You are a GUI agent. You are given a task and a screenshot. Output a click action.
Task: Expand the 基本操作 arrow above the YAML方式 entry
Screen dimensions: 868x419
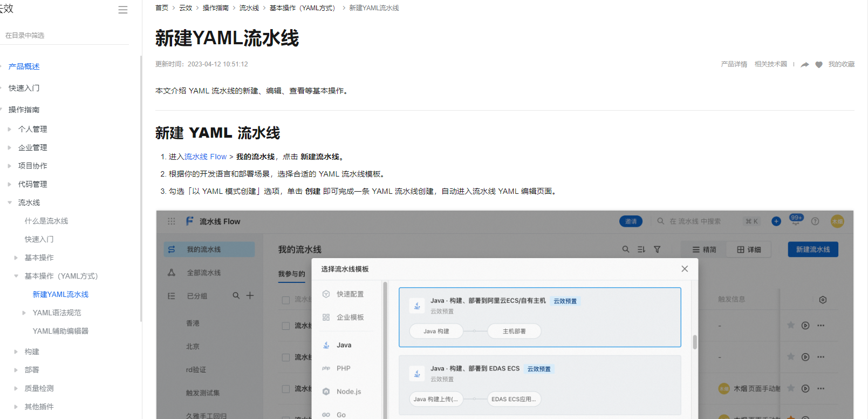[x=16, y=258]
